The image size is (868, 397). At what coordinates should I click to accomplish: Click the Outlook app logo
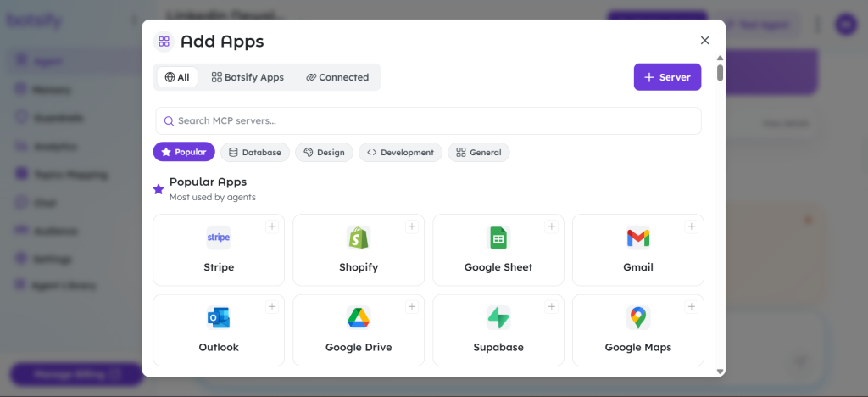[x=219, y=318]
